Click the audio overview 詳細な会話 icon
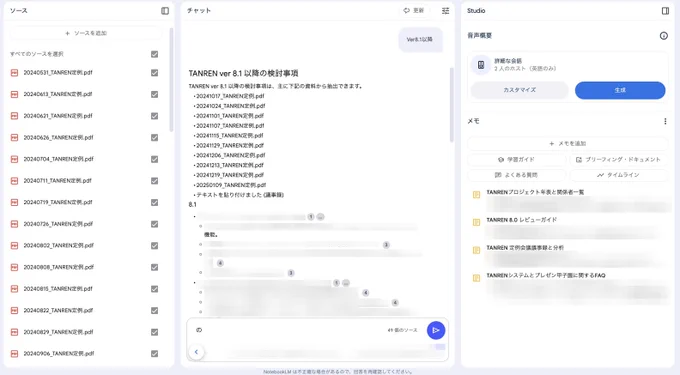This screenshot has width=680, height=375. point(481,65)
